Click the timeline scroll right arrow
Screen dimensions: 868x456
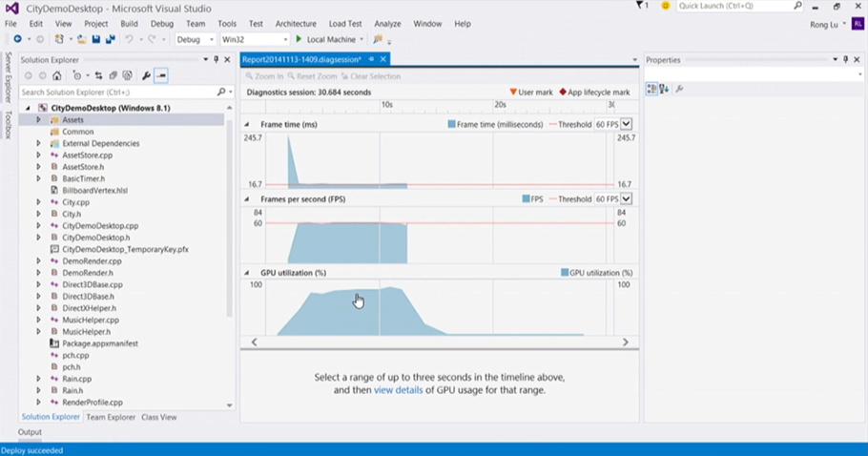(626, 342)
